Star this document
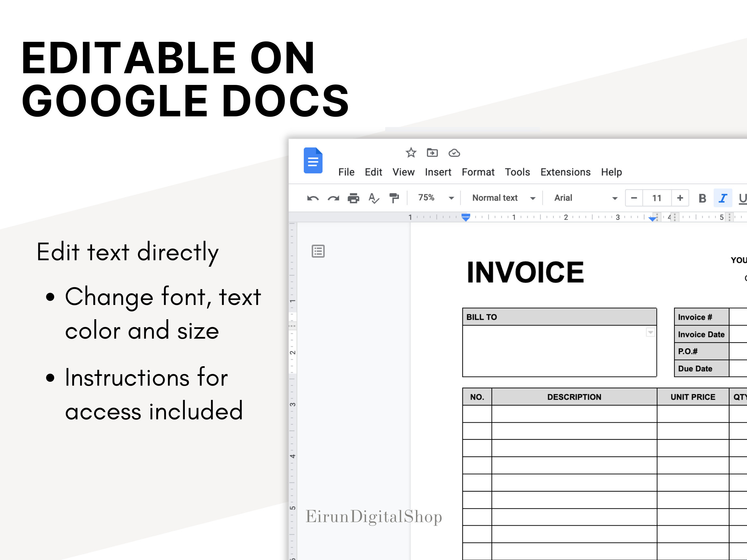Image resolution: width=747 pixels, height=560 pixels. (411, 153)
